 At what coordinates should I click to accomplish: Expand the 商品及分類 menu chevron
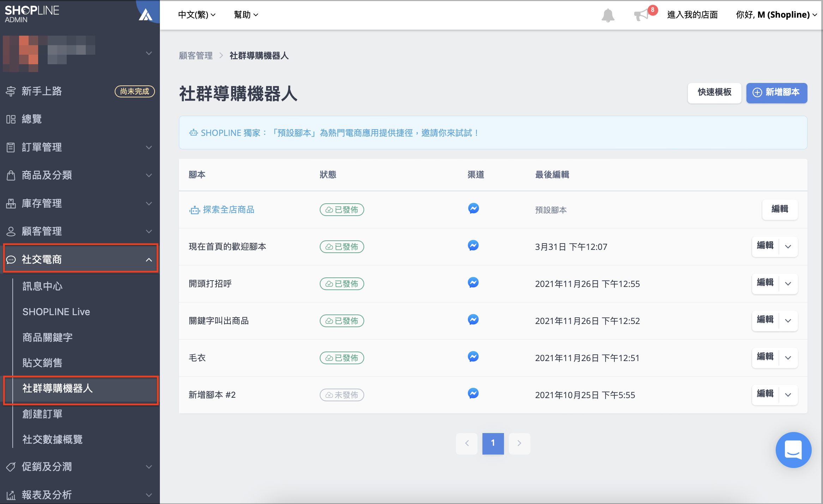[x=149, y=175]
